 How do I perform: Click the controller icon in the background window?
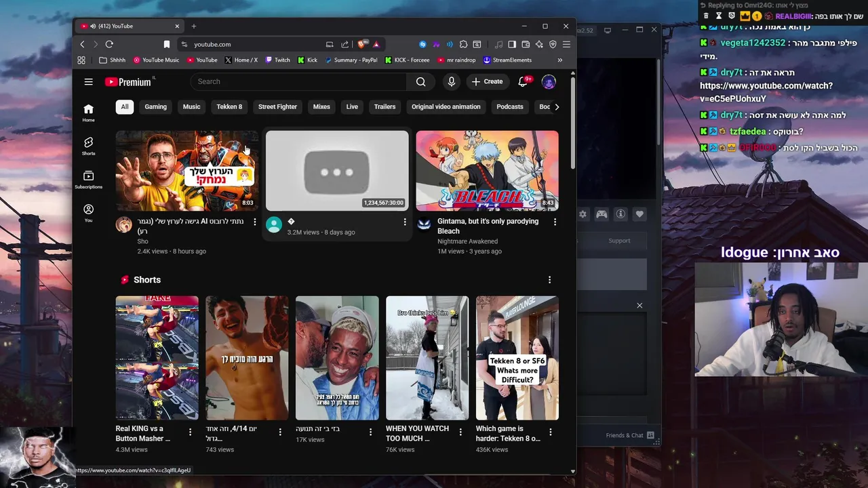[601, 214]
